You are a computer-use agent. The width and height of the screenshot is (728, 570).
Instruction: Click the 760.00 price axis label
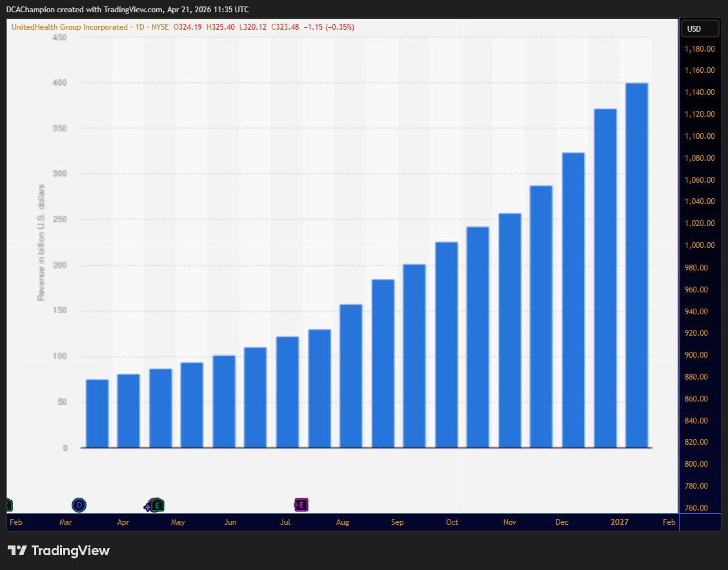pyautogui.click(x=696, y=507)
